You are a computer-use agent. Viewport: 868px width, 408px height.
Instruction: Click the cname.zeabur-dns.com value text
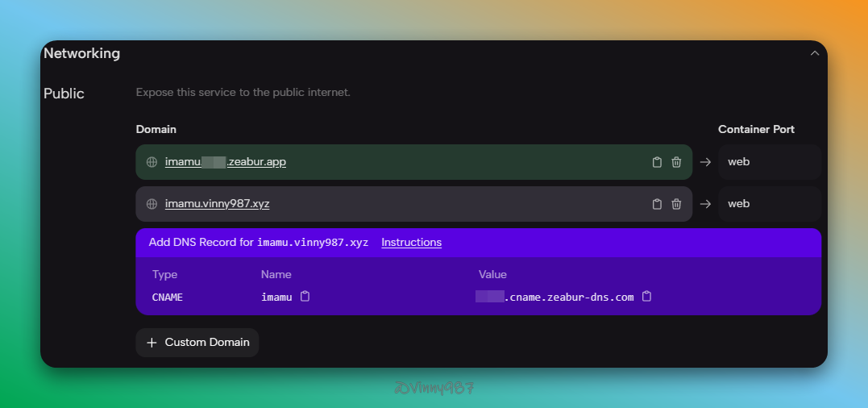569,297
